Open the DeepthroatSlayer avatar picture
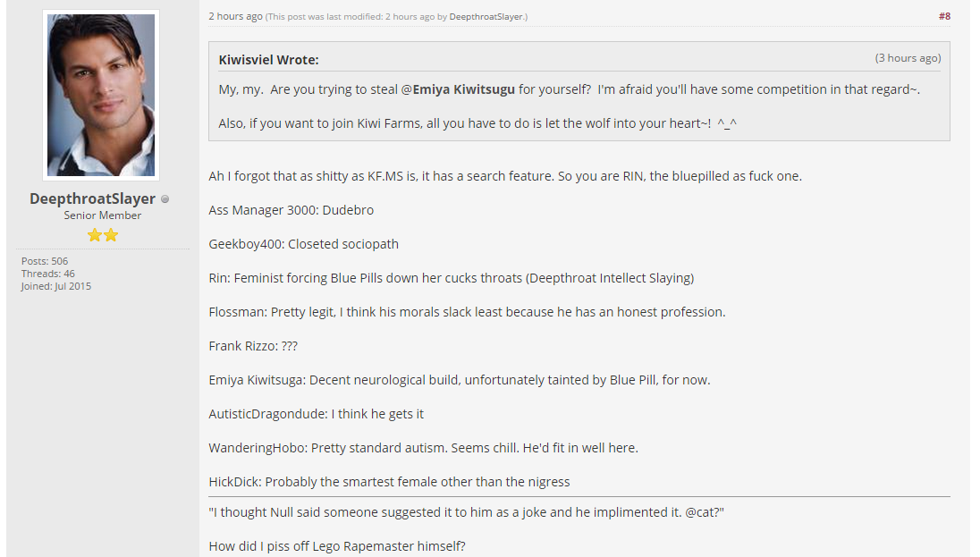Screen dimensions: 980x557 [101, 95]
